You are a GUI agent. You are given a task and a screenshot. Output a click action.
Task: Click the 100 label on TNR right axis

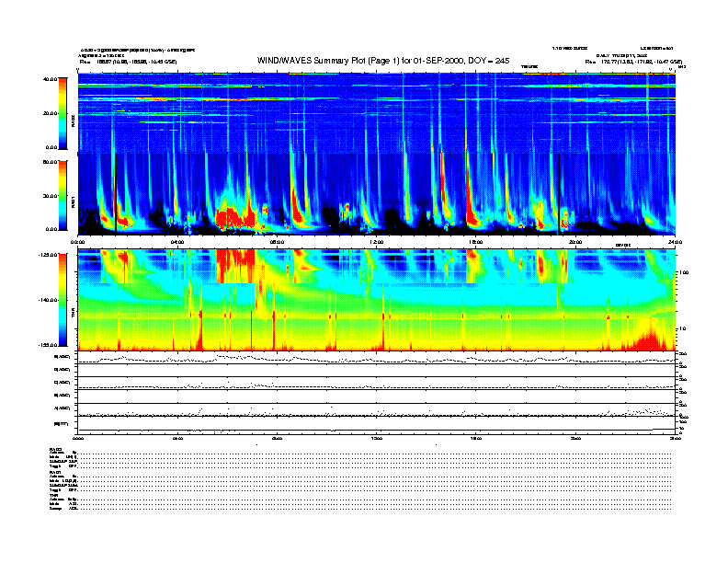point(684,272)
